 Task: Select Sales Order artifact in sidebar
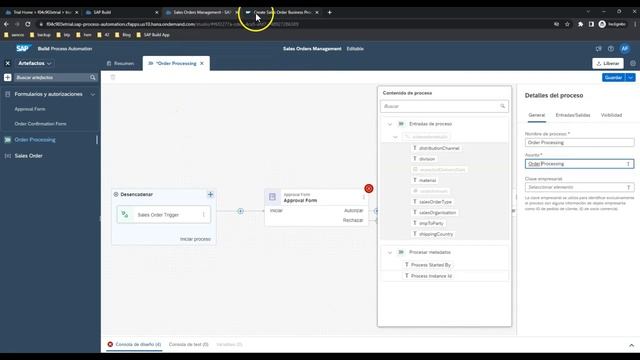[28, 156]
